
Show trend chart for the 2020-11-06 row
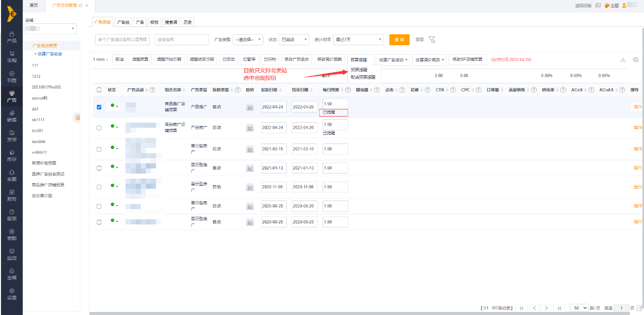pos(250,187)
